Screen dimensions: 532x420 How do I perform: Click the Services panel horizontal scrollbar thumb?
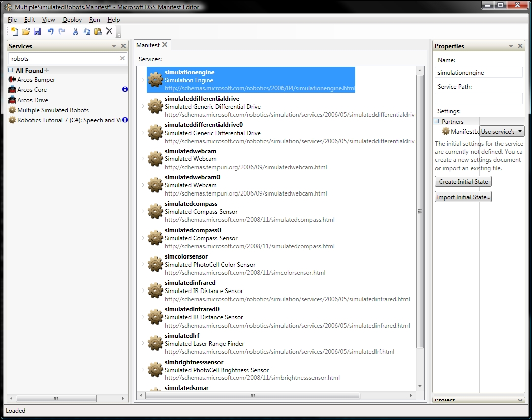(x=56, y=398)
